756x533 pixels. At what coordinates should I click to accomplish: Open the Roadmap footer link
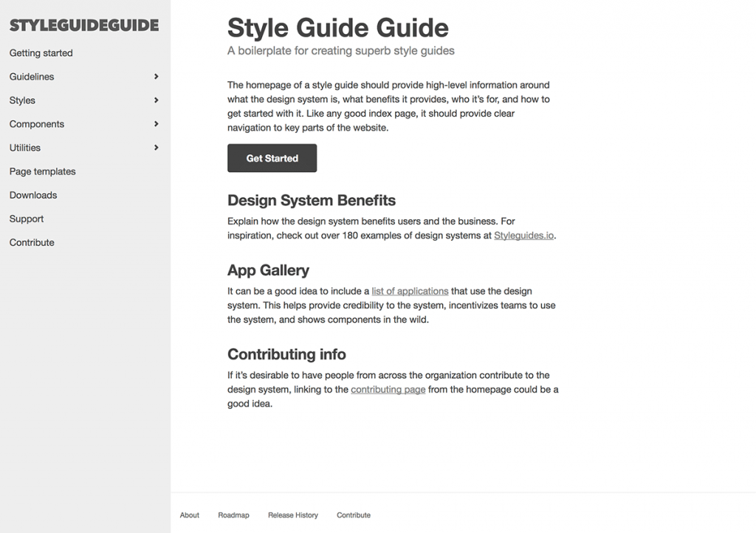[x=233, y=515]
